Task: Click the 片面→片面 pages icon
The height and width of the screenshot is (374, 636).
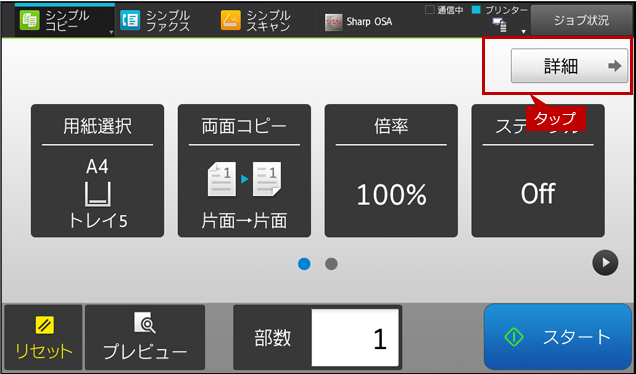Action: [x=244, y=179]
